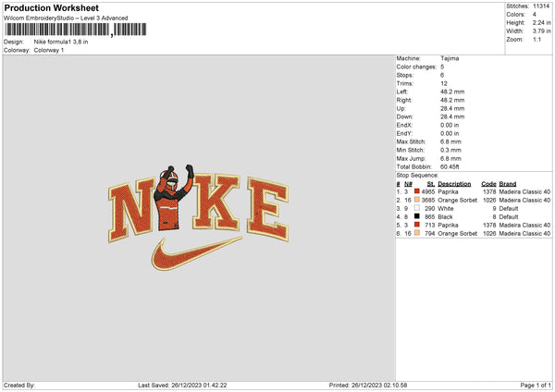Viewport: 555px width, 392px height.
Task: Click the 'Code' column header
Action: [488, 184]
